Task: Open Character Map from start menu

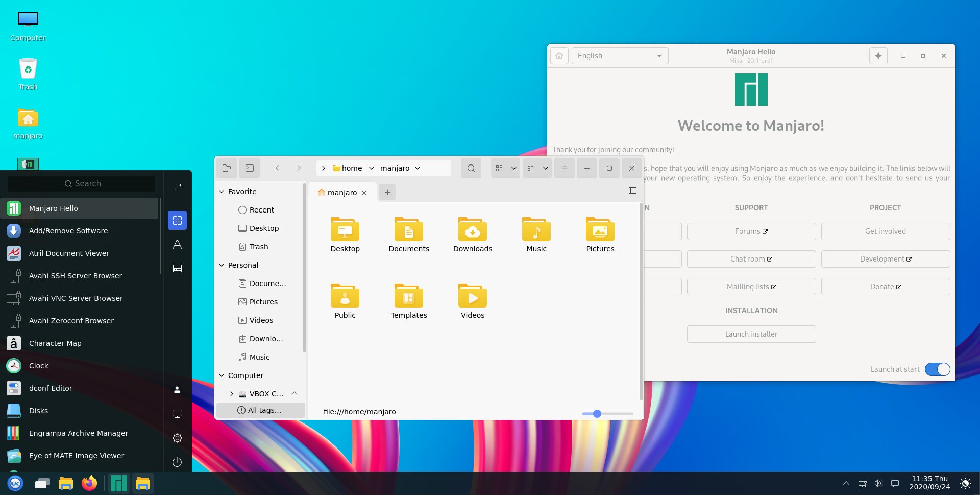Action: tap(79, 343)
